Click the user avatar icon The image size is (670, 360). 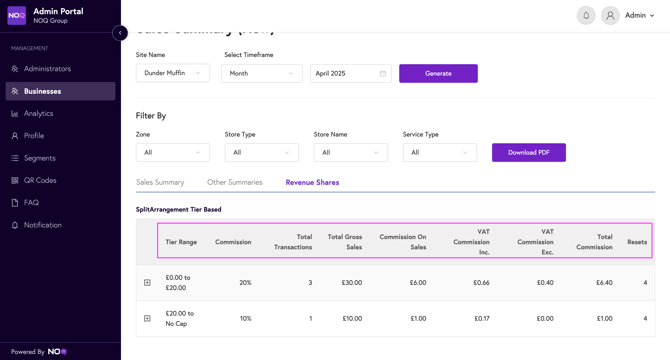pyautogui.click(x=610, y=15)
